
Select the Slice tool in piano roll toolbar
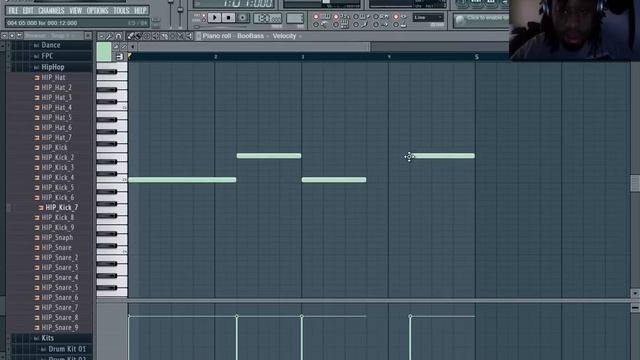164,36
